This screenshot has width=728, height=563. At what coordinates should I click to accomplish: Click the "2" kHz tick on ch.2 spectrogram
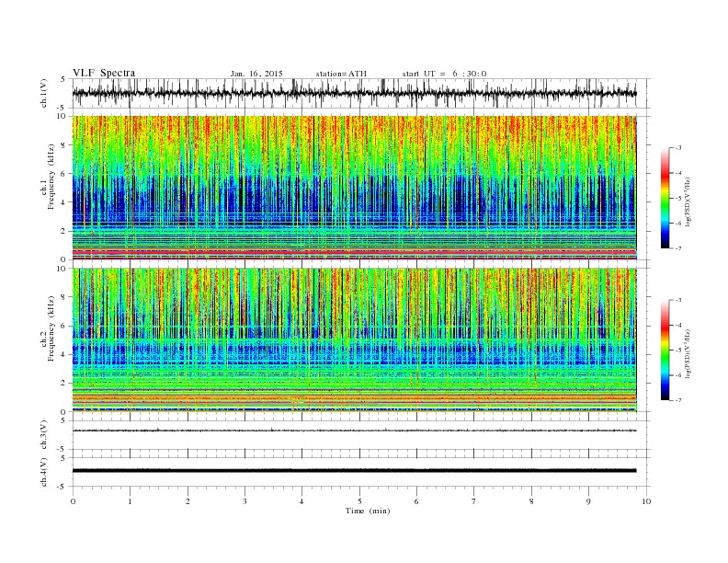point(64,384)
